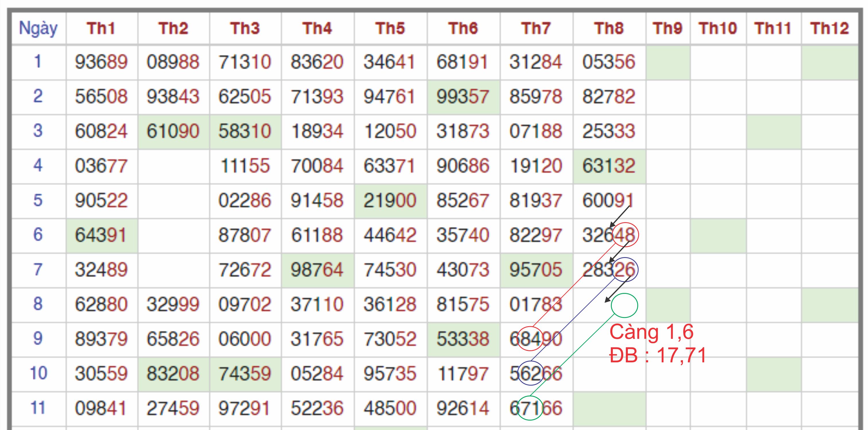Click the number 63132 in Th8
This screenshot has width=868, height=430.
(x=609, y=166)
